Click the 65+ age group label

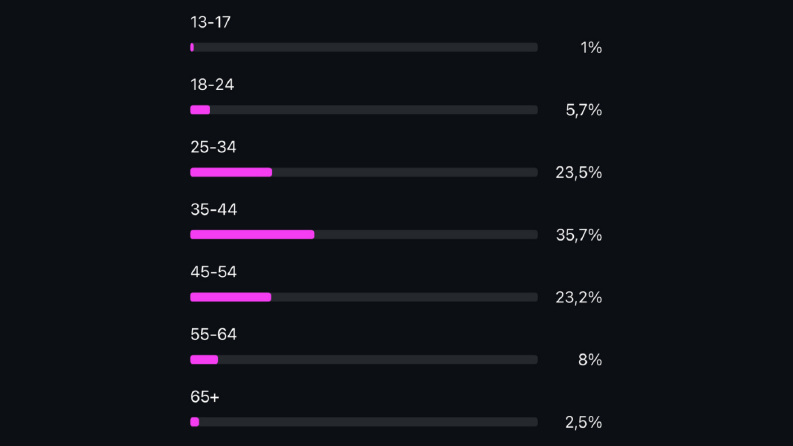pyautogui.click(x=205, y=397)
